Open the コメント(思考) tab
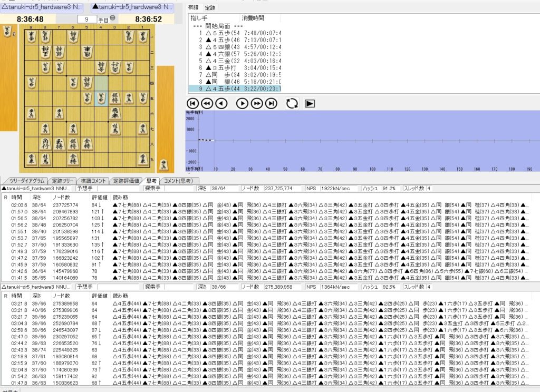Viewport: 540px width, 392px height. (x=178, y=181)
